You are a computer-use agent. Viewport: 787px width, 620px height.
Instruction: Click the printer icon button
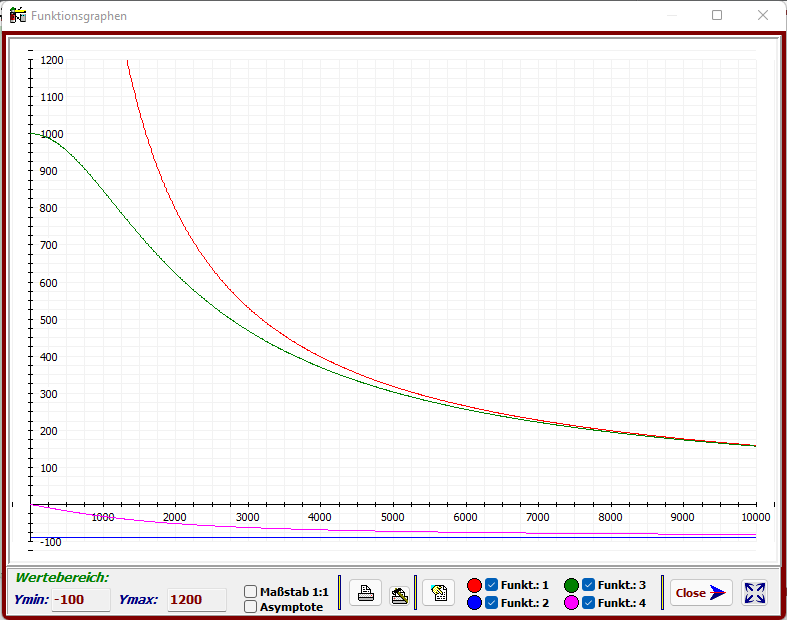tap(366, 593)
